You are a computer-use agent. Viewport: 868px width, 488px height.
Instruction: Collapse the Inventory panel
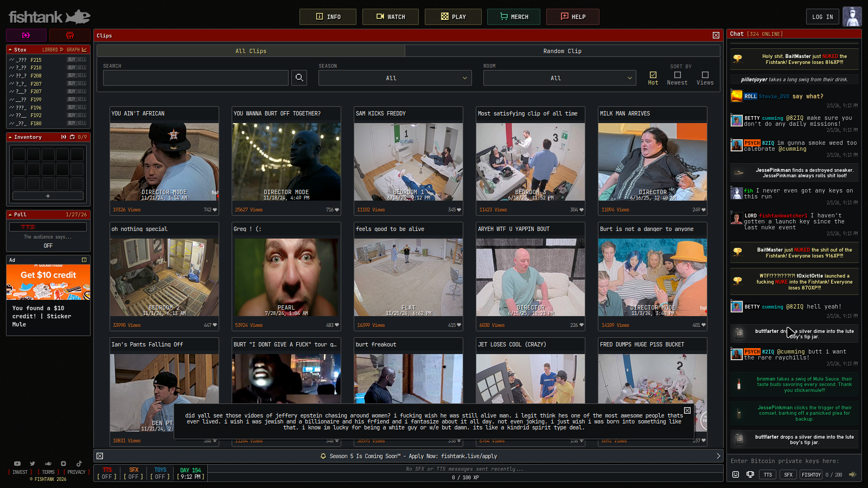pyautogui.click(x=10, y=137)
